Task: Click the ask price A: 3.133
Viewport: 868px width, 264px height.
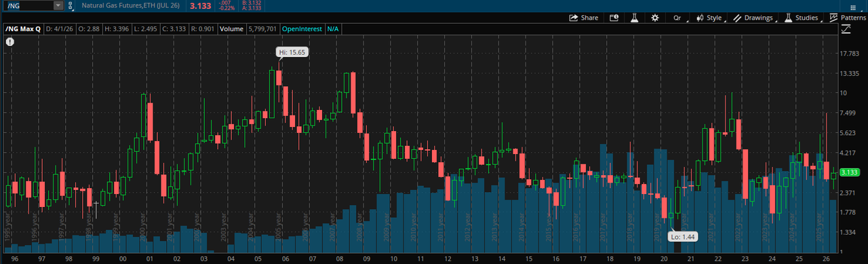Action: [x=252, y=8]
